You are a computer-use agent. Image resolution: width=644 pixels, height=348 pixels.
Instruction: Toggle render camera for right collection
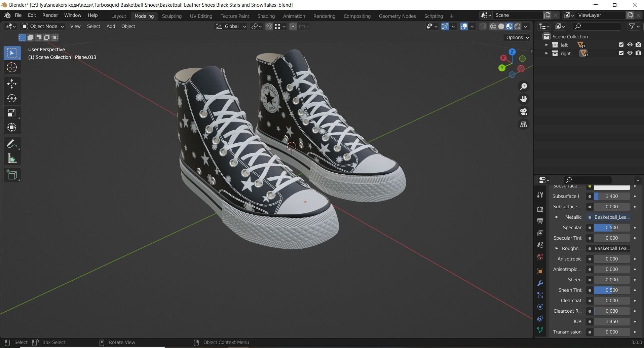click(x=638, y=53)
